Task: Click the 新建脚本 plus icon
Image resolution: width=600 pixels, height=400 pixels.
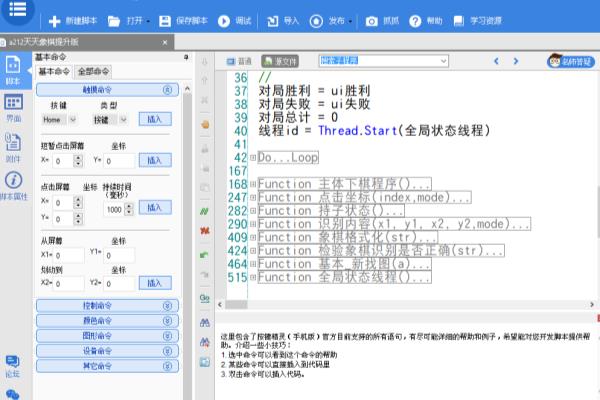Action: (x=54, y=21)
